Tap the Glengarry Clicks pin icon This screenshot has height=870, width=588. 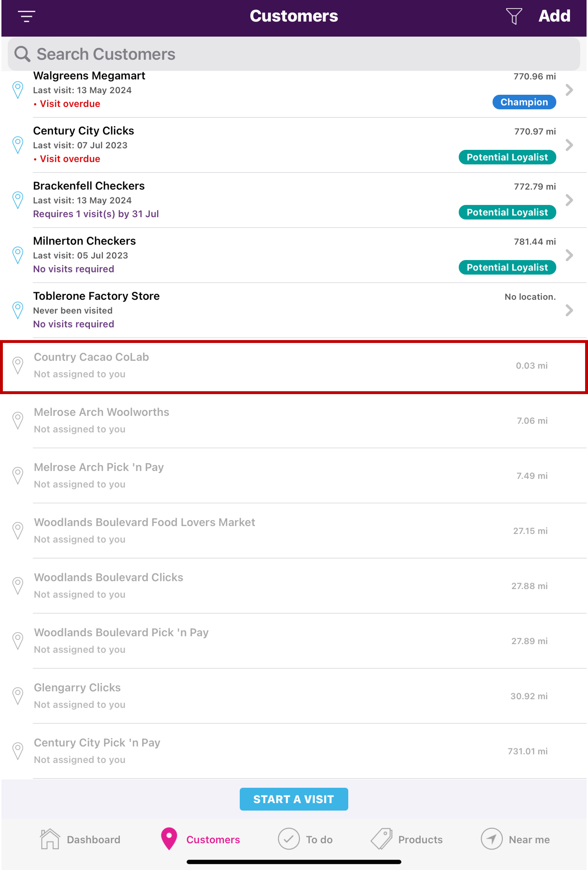pyautogui.click(x=18, y=696)
